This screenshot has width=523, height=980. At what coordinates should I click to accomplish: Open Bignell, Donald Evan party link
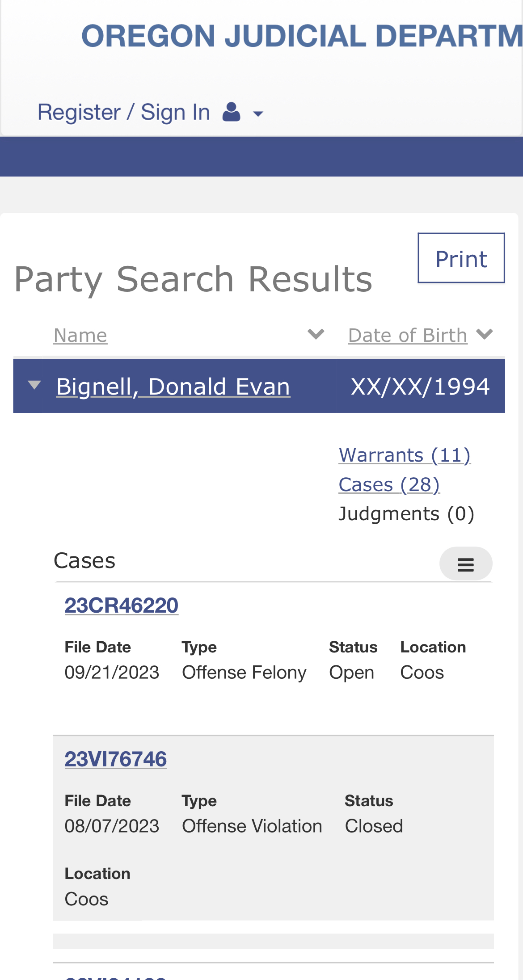173,387
